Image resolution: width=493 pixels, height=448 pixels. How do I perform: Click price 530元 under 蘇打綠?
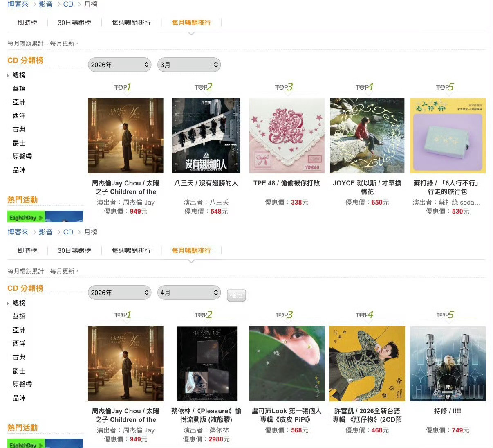click(461, 212)
